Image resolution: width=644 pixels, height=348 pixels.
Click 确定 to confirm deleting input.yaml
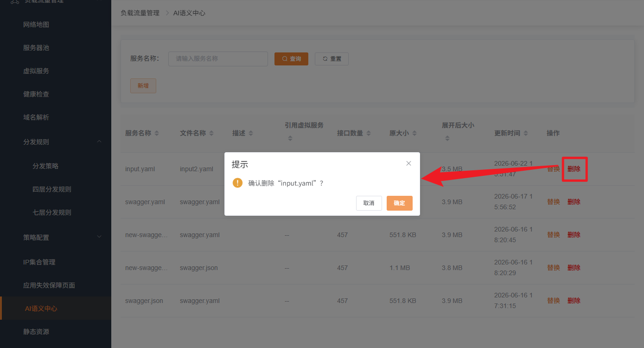tap(399, 203)
